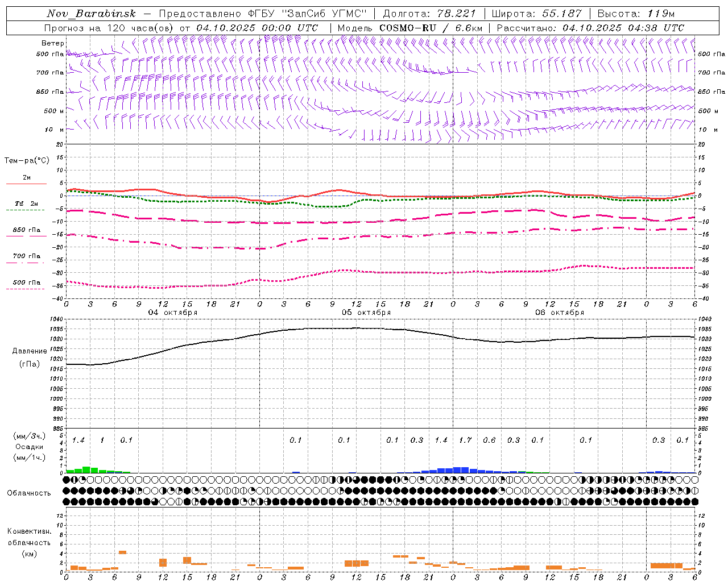Screen dimensions: 728x582
Task: Click the Давление pressure panel label
Action: pyautogui.click(x=30, y=351)
